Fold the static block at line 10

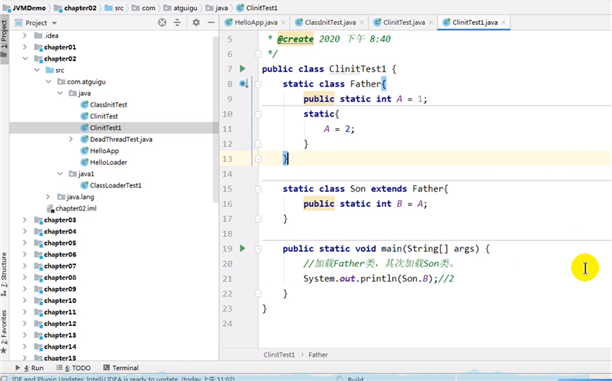[x=258, y=114]
